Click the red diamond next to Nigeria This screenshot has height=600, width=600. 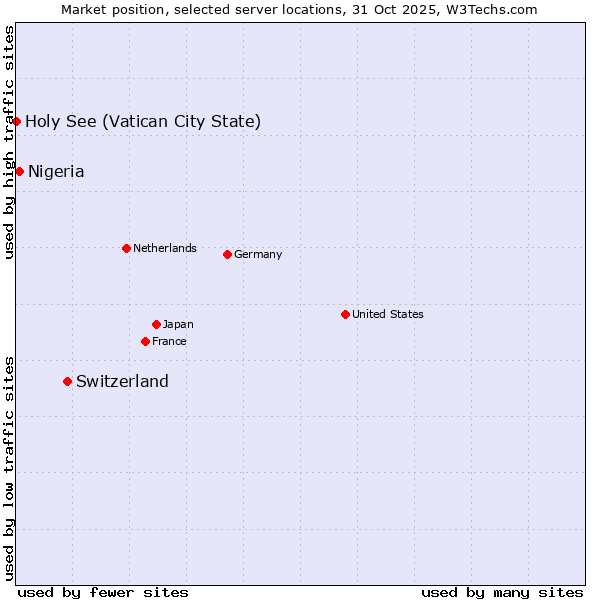(x=19, y=171)
